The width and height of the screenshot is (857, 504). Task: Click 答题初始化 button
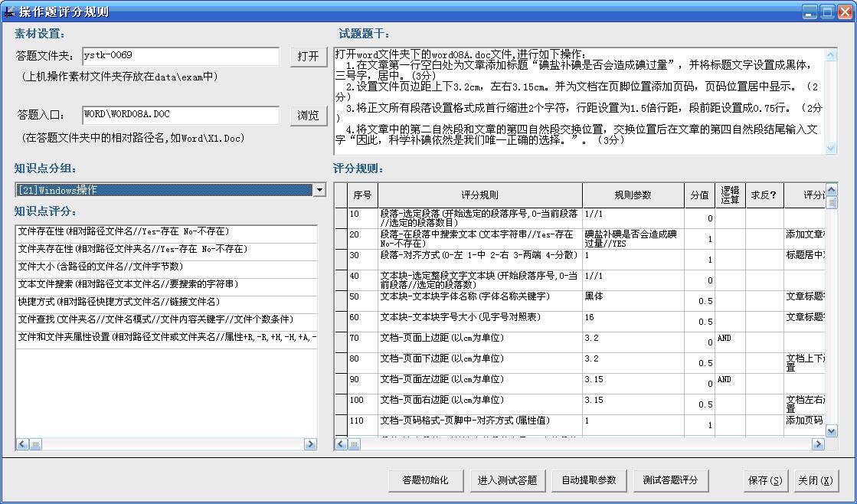425,480
